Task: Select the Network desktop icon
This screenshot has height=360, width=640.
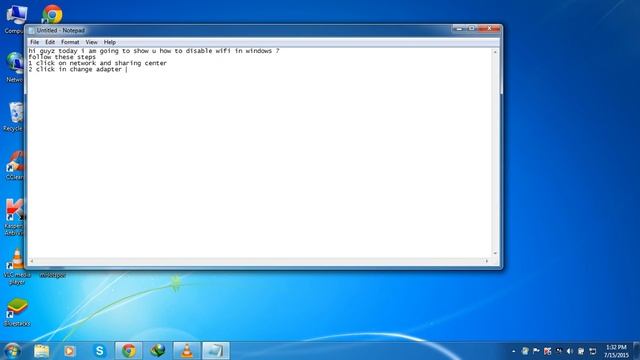Action: tap(15, 67)
